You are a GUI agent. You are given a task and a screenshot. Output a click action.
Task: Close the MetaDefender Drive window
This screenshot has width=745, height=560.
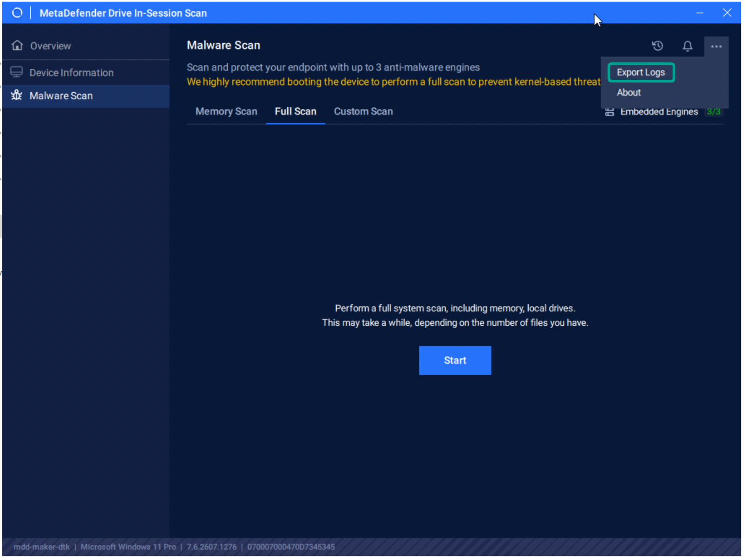point(727,13)
